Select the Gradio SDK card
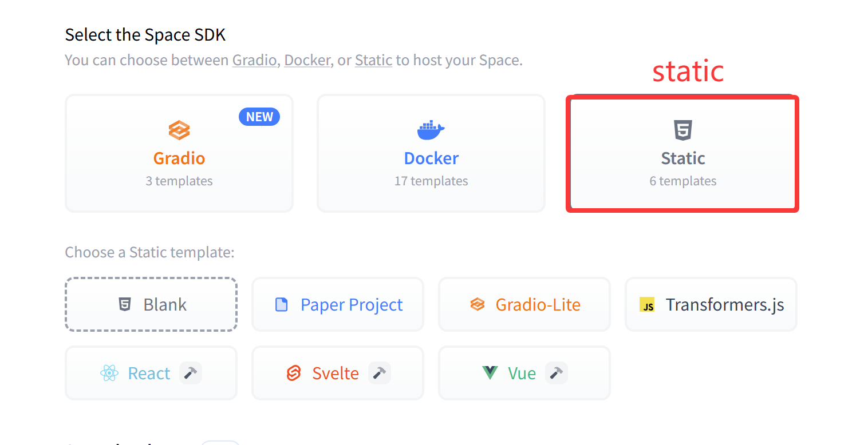This screenshot has width=868, height=445. point(179,153)
